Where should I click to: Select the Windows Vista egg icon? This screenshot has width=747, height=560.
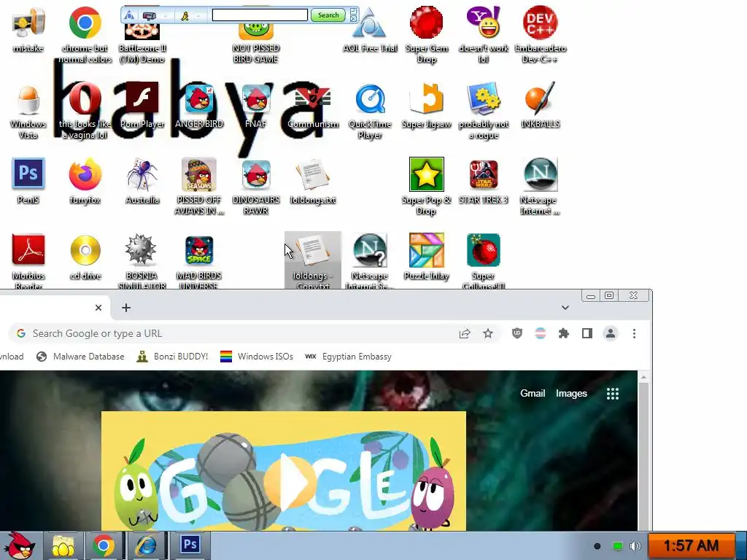[x=28, y=111]
